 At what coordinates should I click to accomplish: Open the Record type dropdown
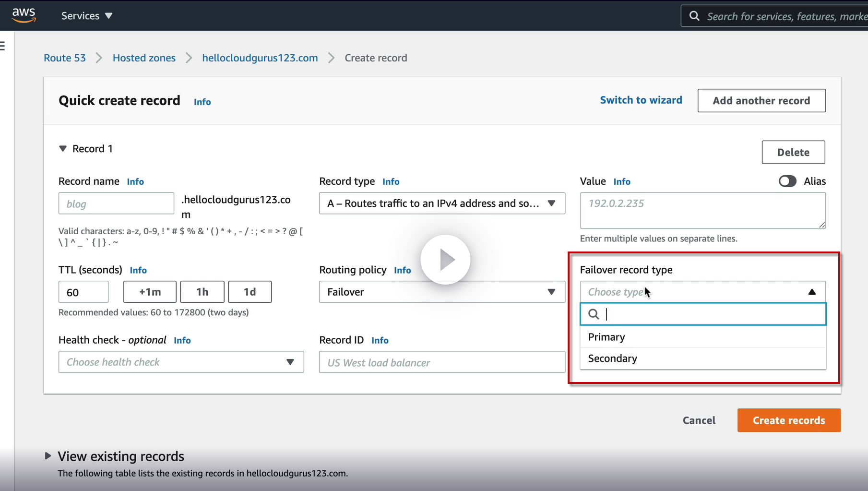point(442,204)
